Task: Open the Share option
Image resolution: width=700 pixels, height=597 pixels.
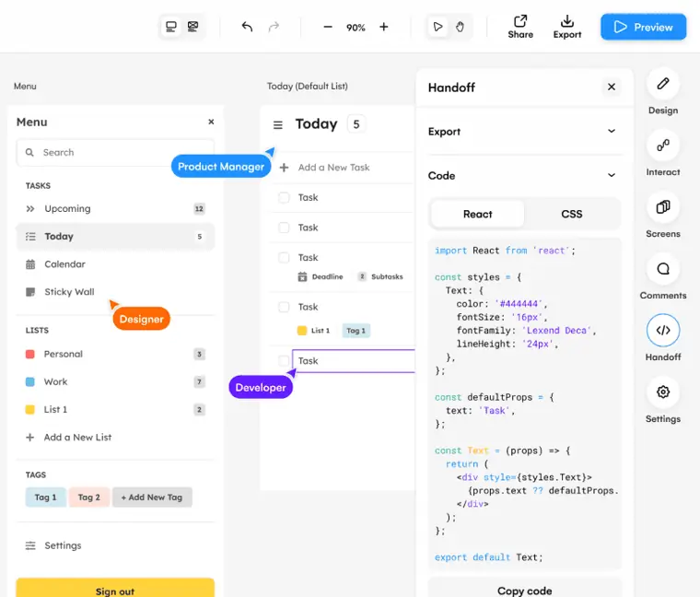Action: (520, 27)
